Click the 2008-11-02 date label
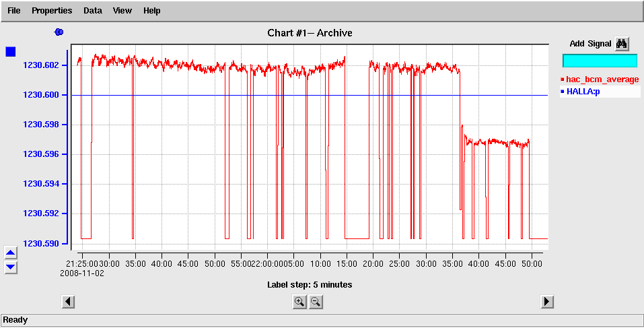 (x=81, y=273)
